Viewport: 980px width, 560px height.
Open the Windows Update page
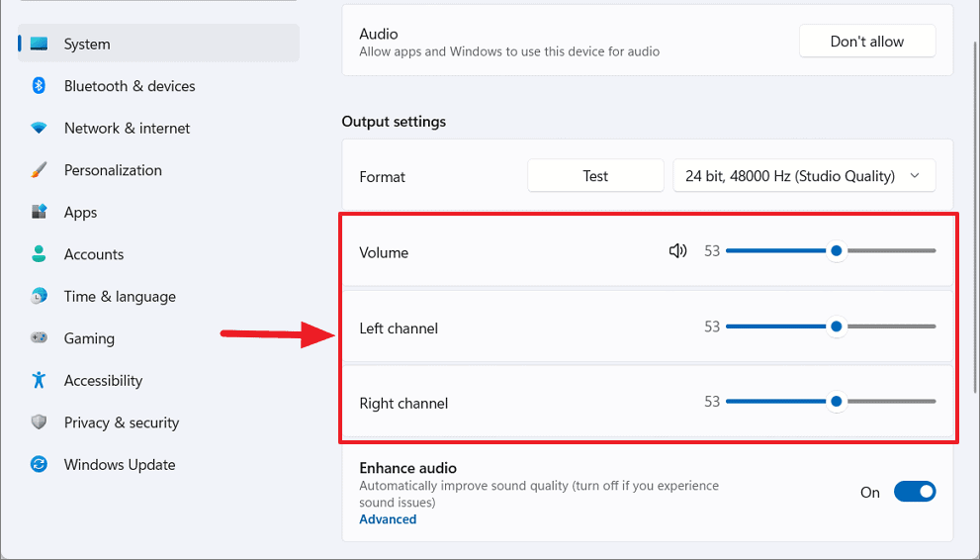119,465
